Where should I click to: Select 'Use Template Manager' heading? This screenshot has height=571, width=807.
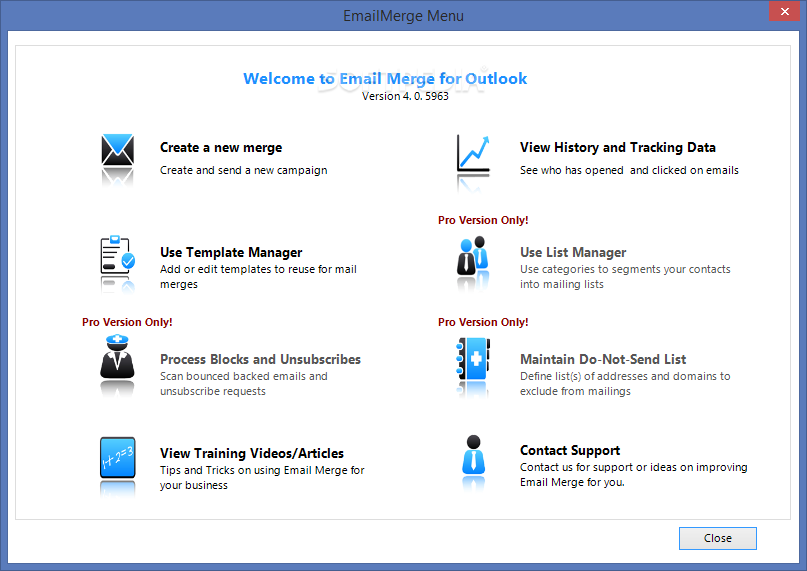pyautogui.click(x=231, y=252)
